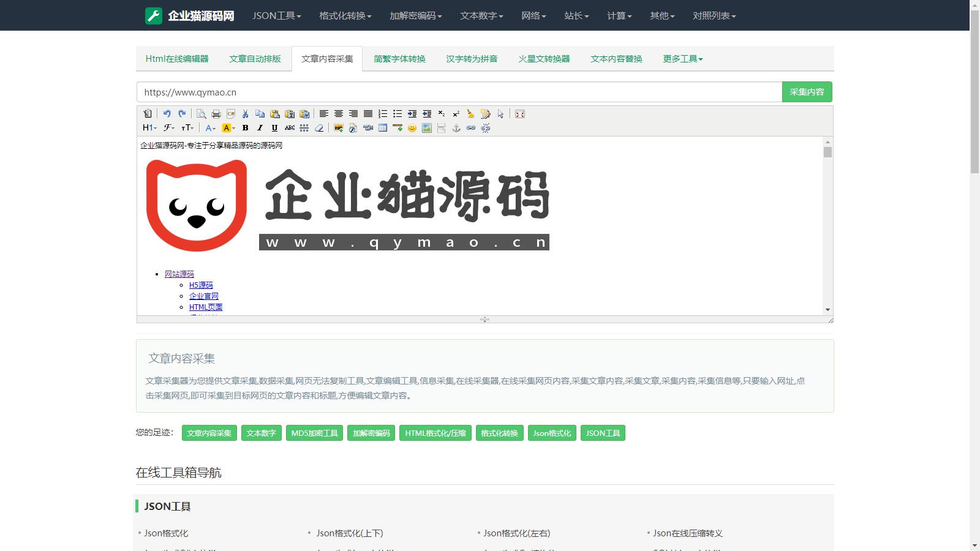The width and height of the screenshot is (980, 551).
Task: Choose paste as plain text (T clipboard)
Action: (x=290, y=114)
